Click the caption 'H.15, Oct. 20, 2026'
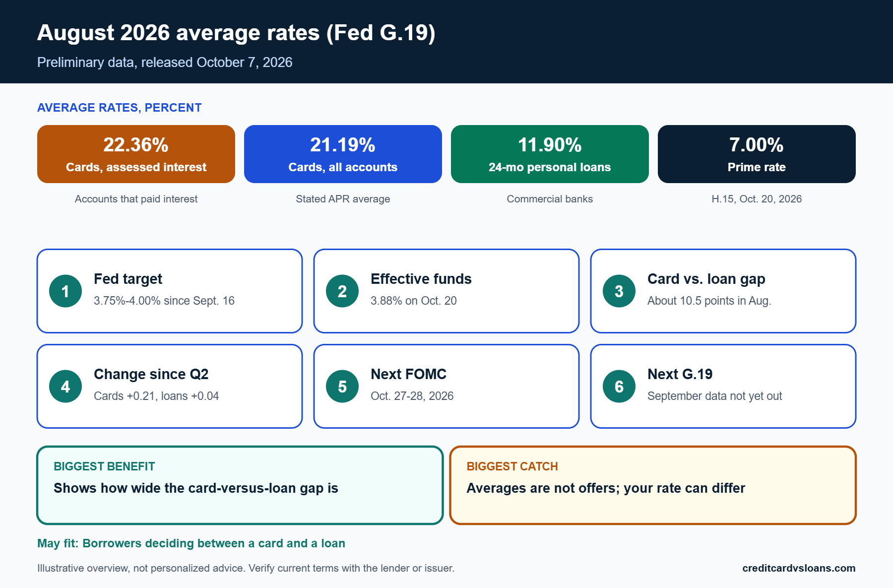The height and width of the screenshot is (588, 893). 757,199
